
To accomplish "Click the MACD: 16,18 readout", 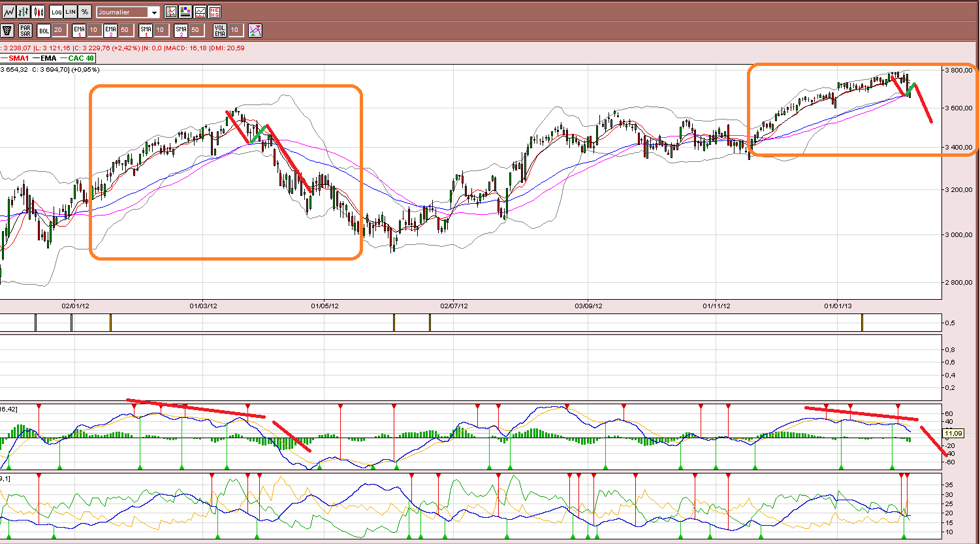I will tap(185, 48).
